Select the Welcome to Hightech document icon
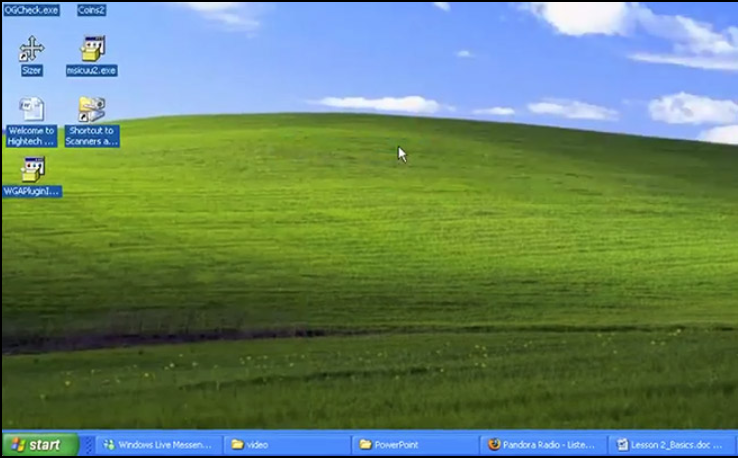 (x=32, y=109)
